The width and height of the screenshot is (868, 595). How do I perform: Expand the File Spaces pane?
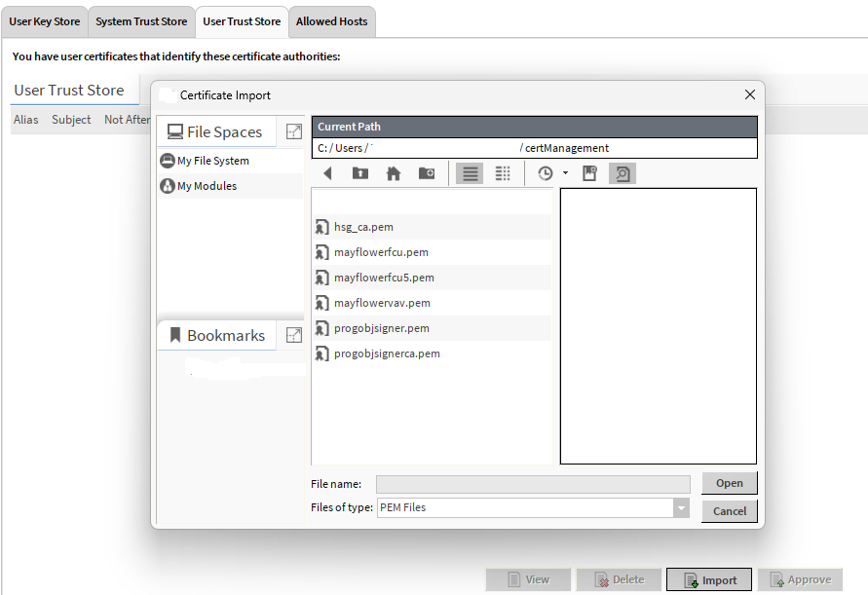click(x=293, y=131)
